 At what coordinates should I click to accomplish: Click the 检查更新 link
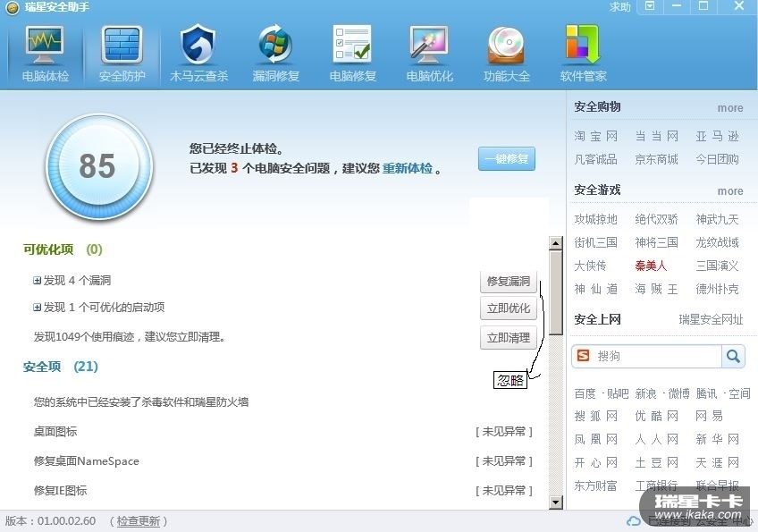click(x=139, y=521)
